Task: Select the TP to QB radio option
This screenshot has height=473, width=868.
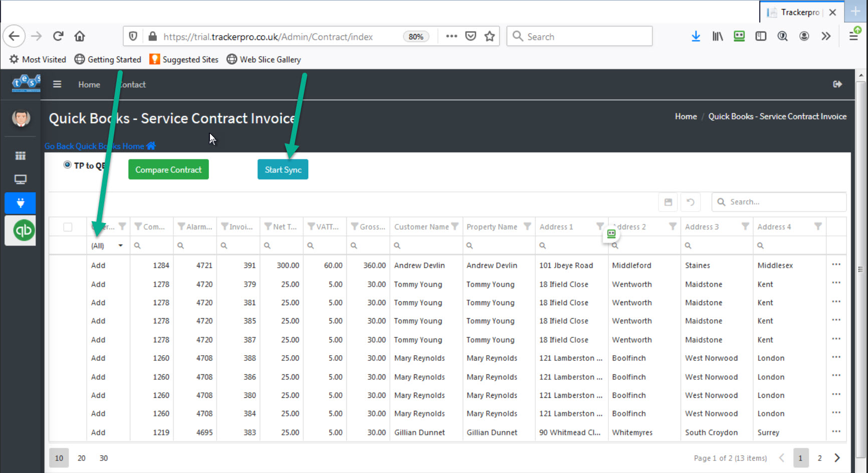Action: [x=67, y=165]
